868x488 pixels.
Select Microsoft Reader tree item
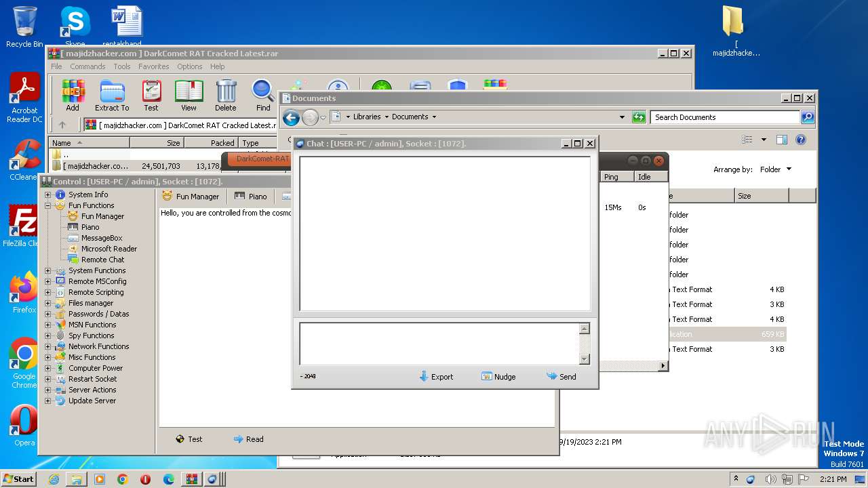[x=109, y=249]
